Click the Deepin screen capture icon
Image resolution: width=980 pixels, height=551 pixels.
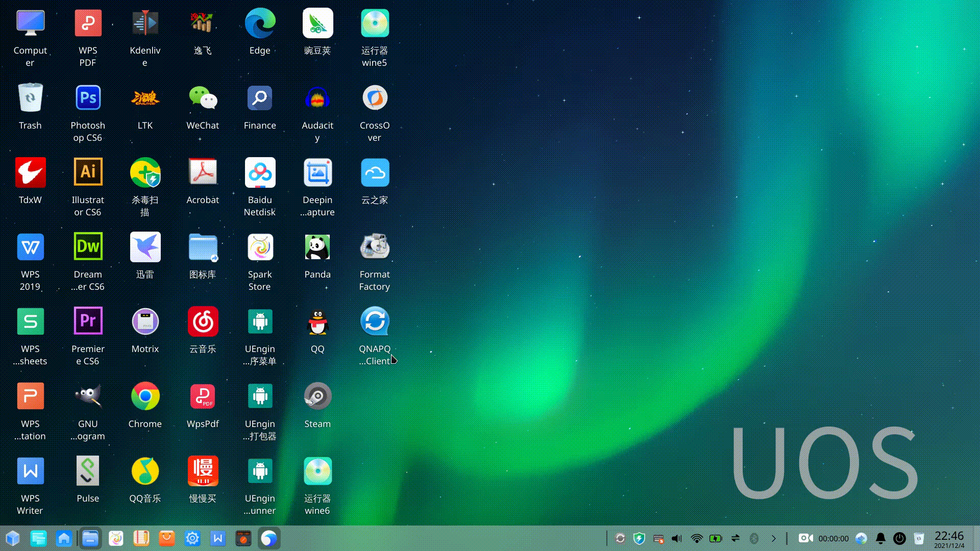click(317, 172)
